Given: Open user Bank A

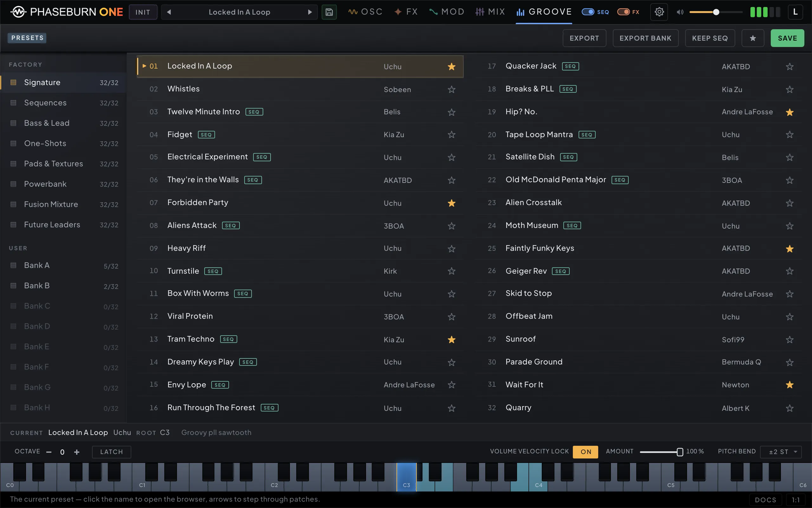Looking at the screenshot, I should (x=64, y=266).
